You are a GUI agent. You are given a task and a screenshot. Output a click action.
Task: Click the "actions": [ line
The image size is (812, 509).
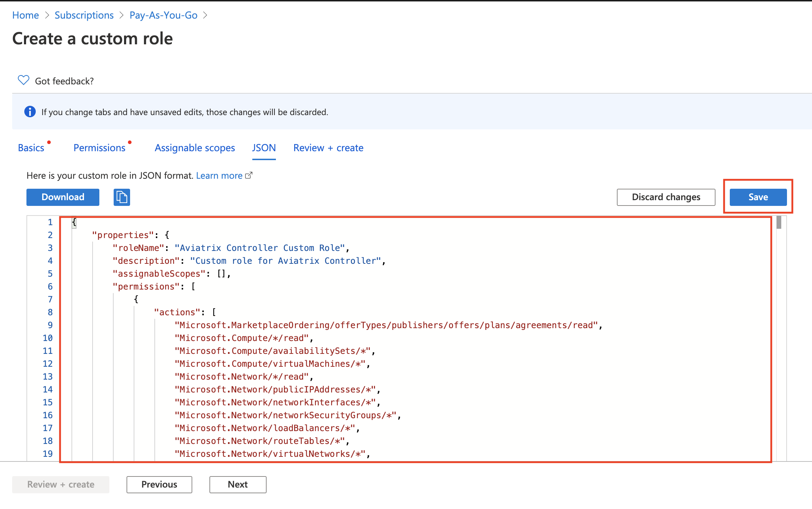pos(185,312)
